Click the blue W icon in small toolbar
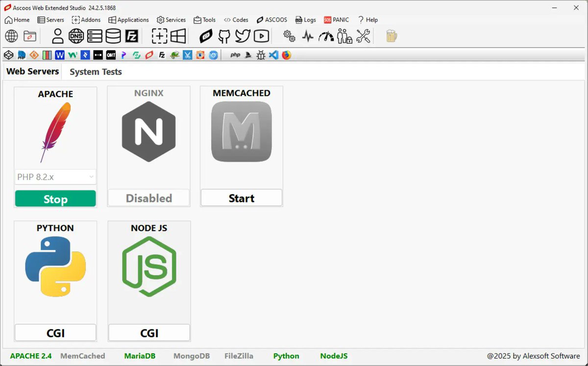Viewport: 588px width, 366px height. [60, 55]
